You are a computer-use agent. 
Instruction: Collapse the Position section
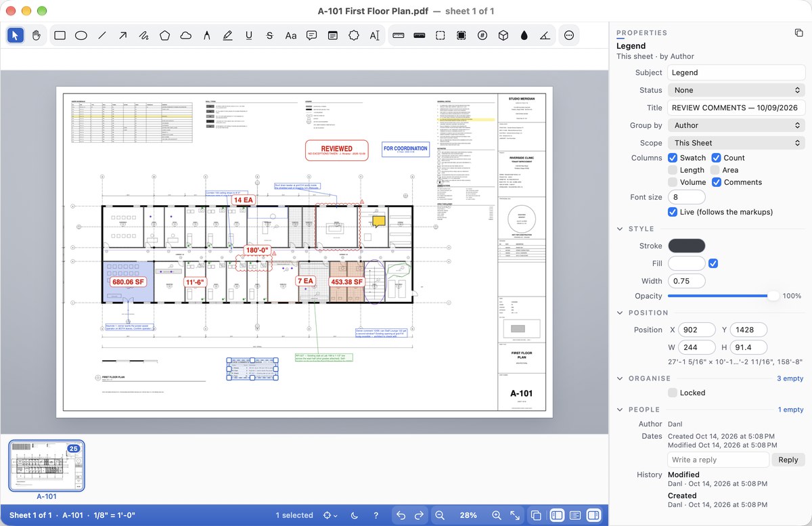(x=620, y=313)
